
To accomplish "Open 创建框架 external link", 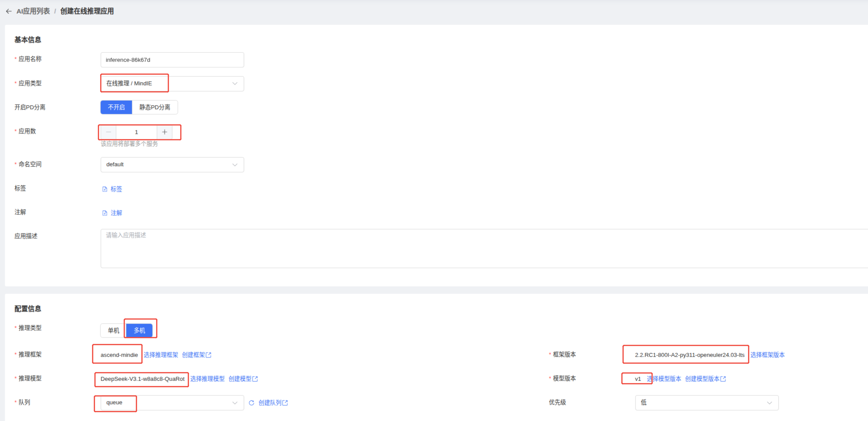I will pyautogui.click(x=196, y=355).
